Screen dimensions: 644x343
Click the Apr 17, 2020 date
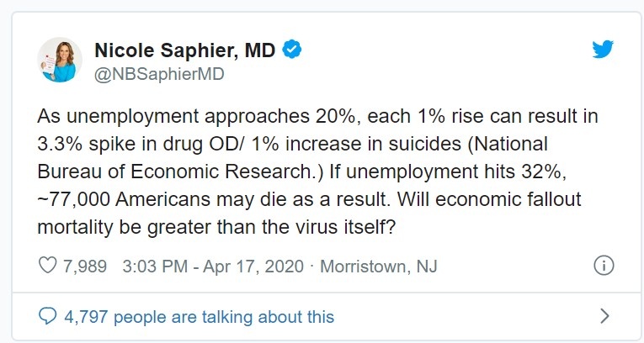(x=253, y=266)
